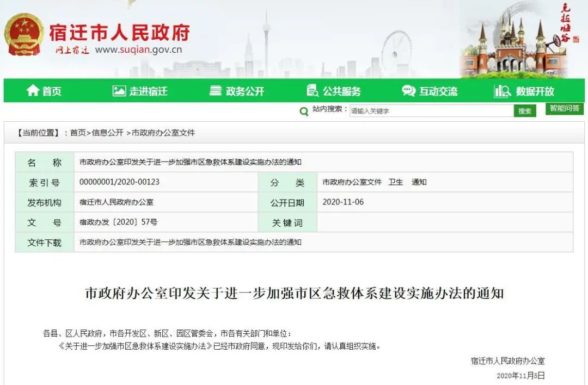588x385 pixels.
Task: Click the green magnifier search icon
Action: click(304, 111)
